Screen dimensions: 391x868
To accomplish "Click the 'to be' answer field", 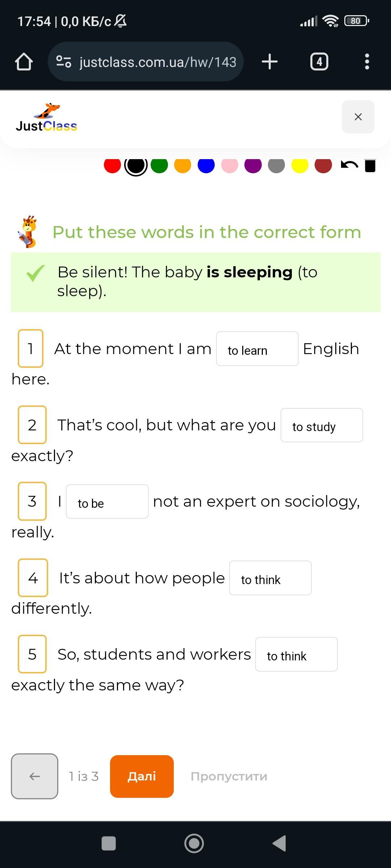I will coord(107,502).
